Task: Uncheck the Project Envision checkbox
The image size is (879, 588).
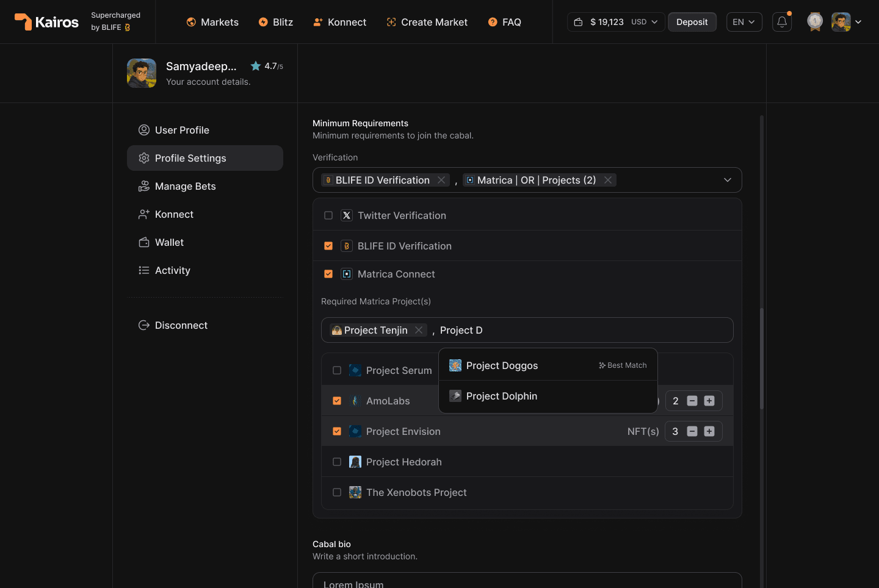Action: click(x=337, y=431)
